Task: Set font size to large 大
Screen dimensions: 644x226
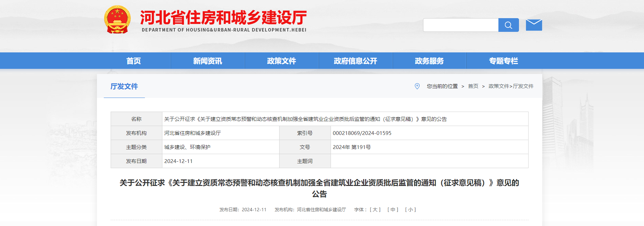Action: (x=375, y=210)
